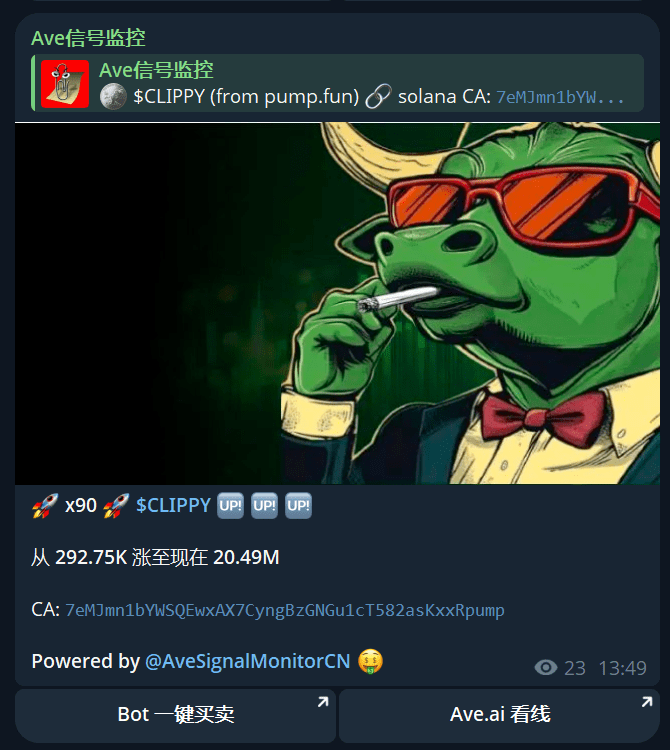Screen dimensions: 670x750
Task: Open the green bull smoking image
Action: click(338, 304)
